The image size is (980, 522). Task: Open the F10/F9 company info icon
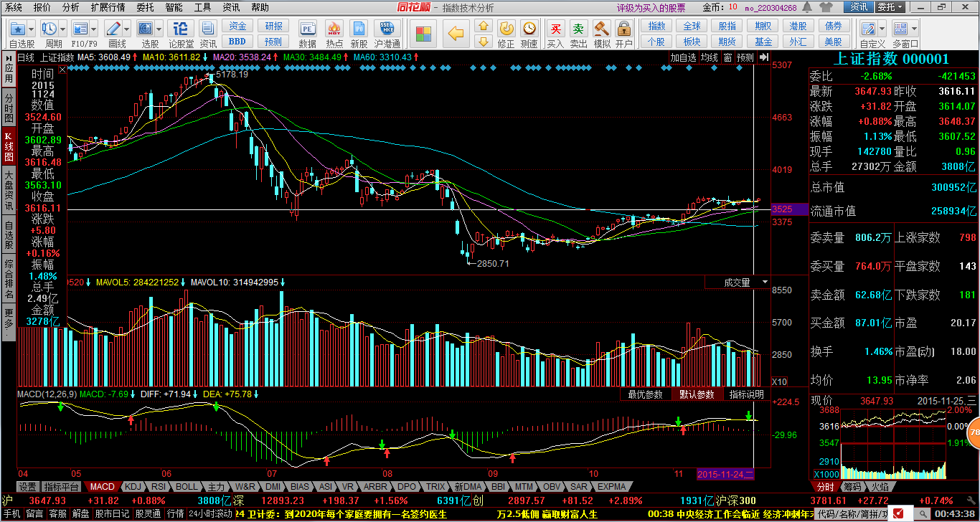tap(80, 29)
